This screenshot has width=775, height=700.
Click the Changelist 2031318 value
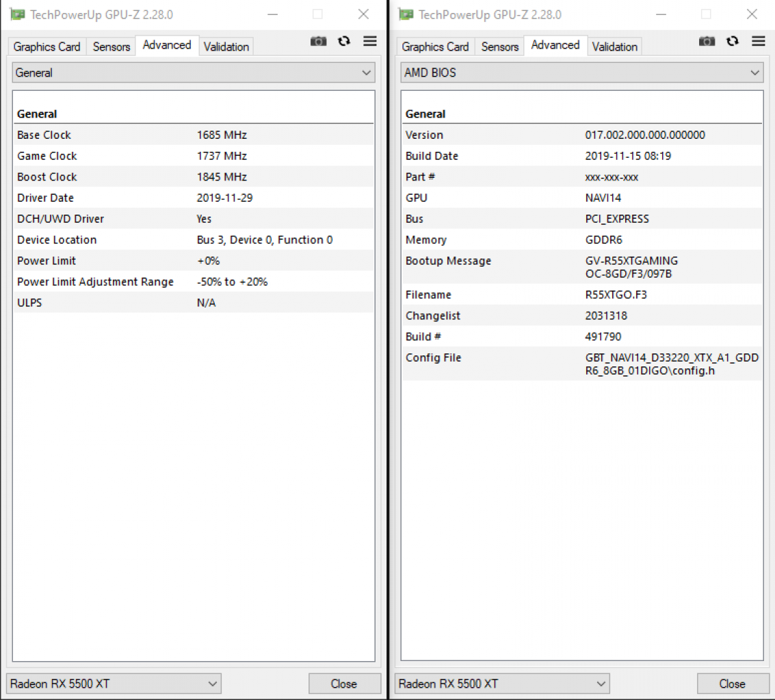(606, 316)
